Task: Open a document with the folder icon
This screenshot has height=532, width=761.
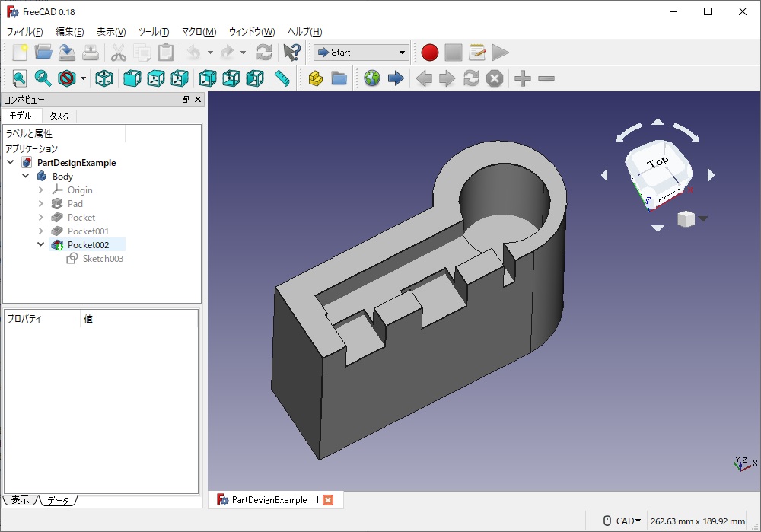Action: (x=43, y=53)
